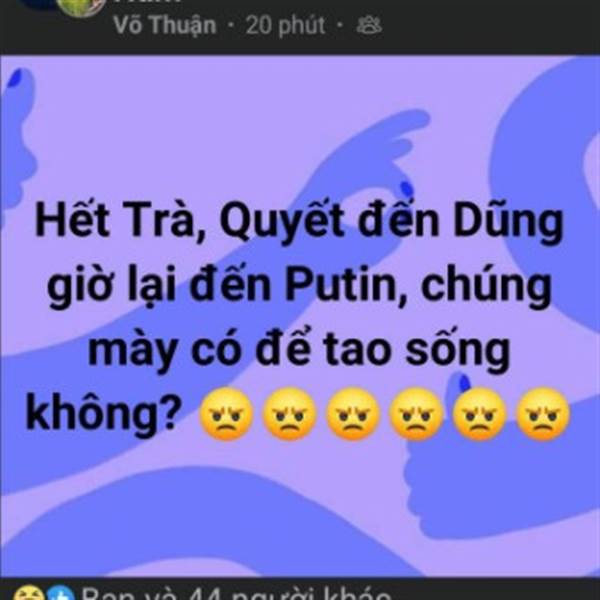Viewport: 600px width, 600px height.
Task: Click the third angry emoji in the row
Action: (x=352, y=414)
